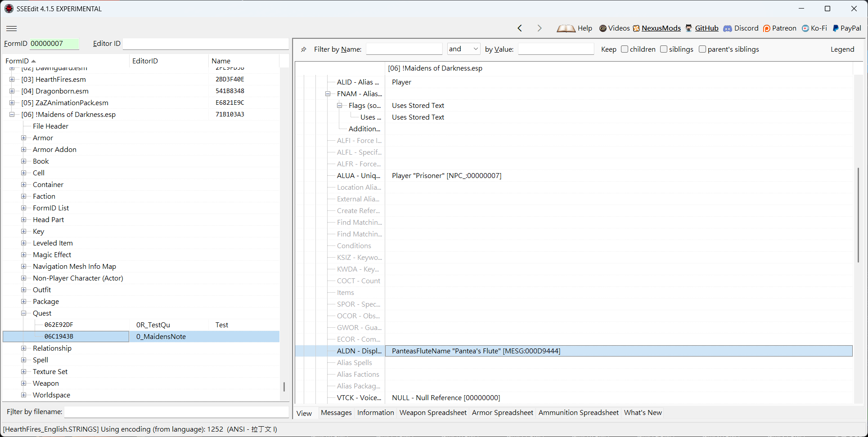Open the Ammunition Spreadsheet tab

pyautogui.click(x=578, y=413)
